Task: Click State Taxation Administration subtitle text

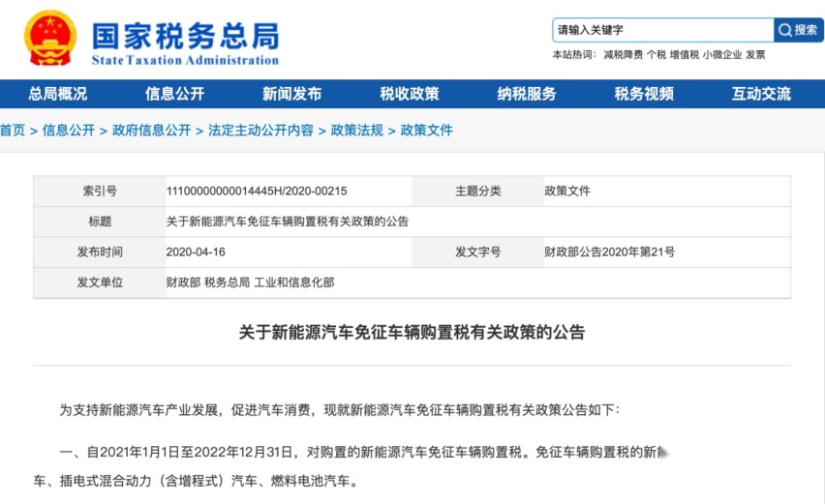Action: [x=185, y=60]
